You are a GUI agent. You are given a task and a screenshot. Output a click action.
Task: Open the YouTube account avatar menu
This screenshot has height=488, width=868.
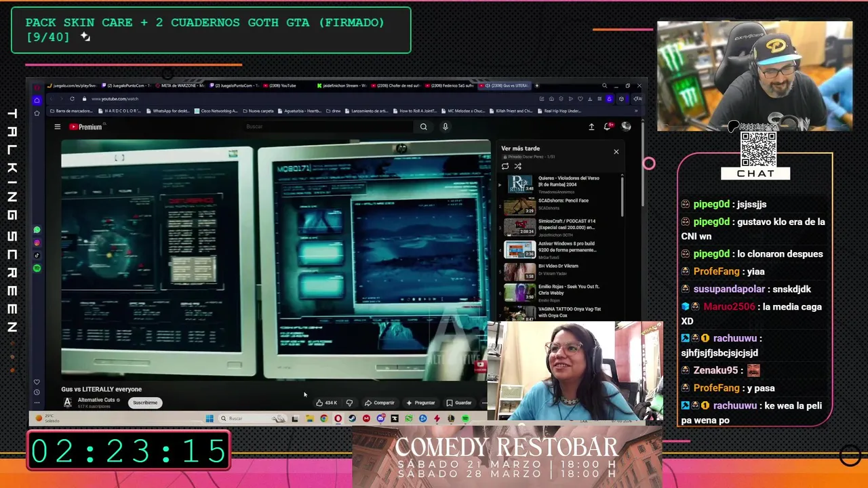click(626, 127)
